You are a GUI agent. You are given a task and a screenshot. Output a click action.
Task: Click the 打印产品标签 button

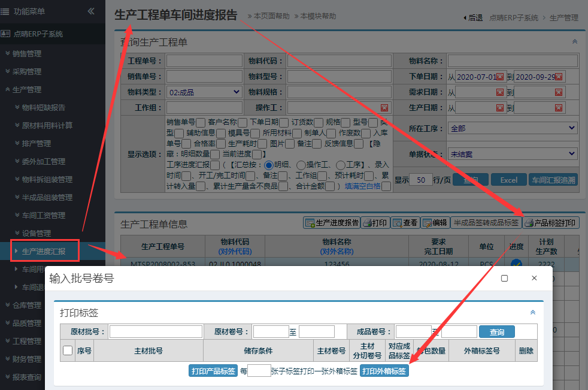(213, 371)
